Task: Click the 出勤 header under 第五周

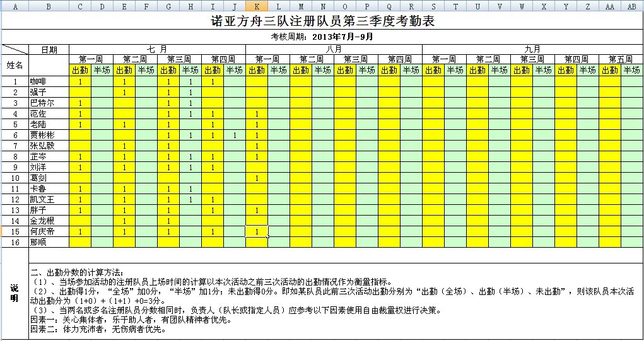Action: [x=609, y=70]
